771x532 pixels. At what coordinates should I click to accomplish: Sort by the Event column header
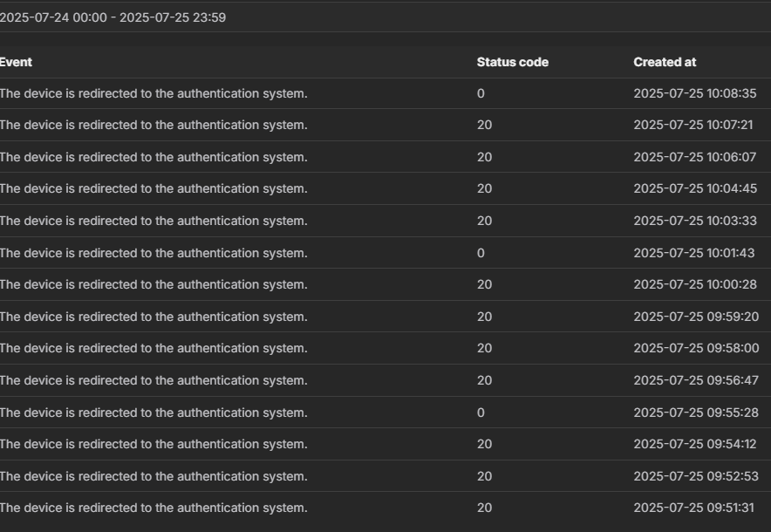(x=16, y=62)
